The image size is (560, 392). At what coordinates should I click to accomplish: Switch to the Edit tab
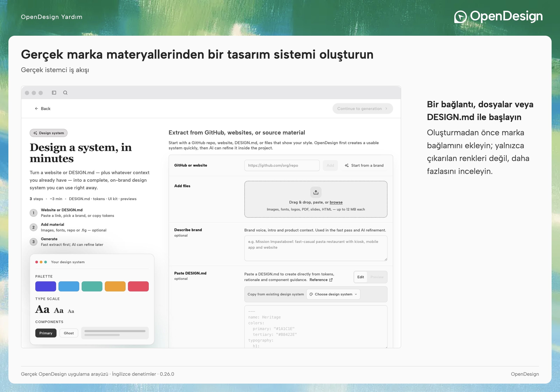click(x=360, y=277)
